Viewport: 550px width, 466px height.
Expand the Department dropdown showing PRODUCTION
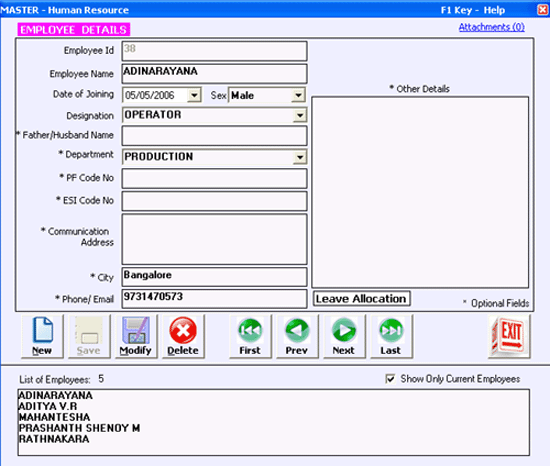tap(300, 157)
